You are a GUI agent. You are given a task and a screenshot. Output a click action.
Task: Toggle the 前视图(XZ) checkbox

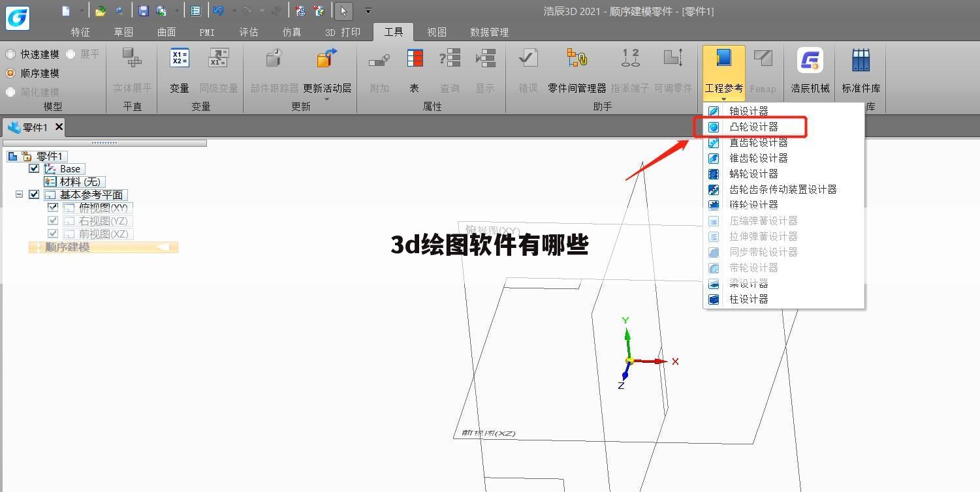pyautogui.click(x=53, y=234)
